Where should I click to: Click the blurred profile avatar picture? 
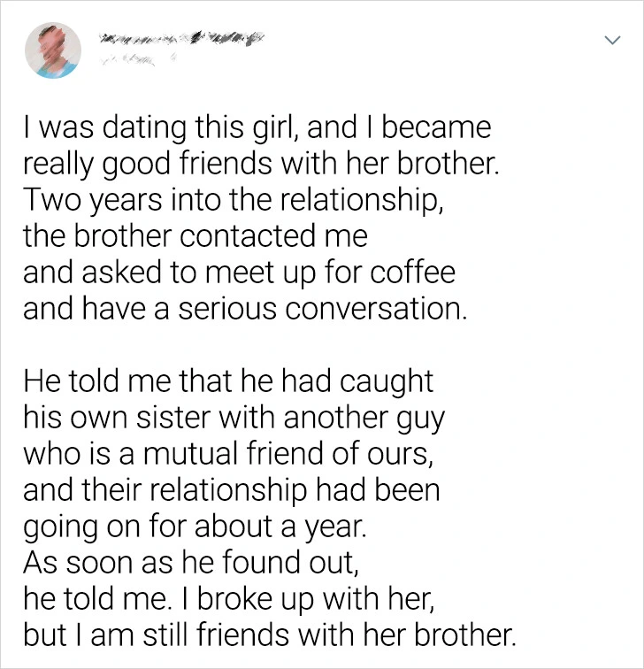54,50
